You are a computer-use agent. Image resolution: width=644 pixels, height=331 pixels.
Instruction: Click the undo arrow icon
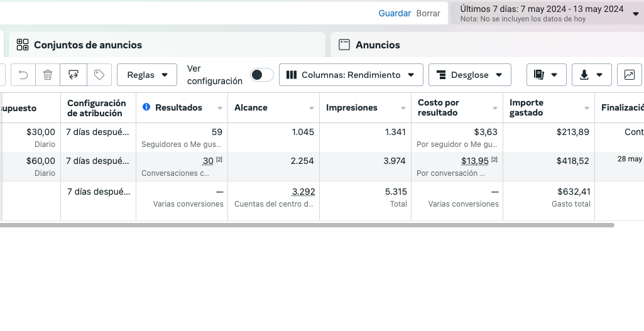(x=23, y=75)
